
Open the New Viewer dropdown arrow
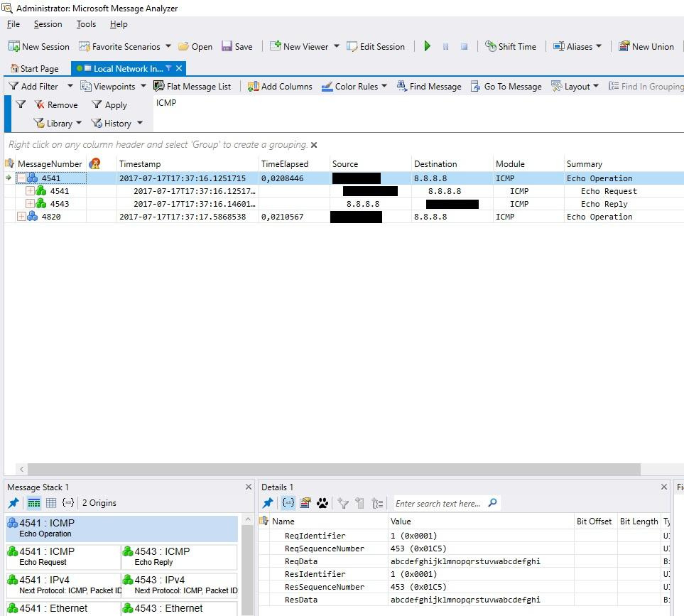(x=337, y=46)
